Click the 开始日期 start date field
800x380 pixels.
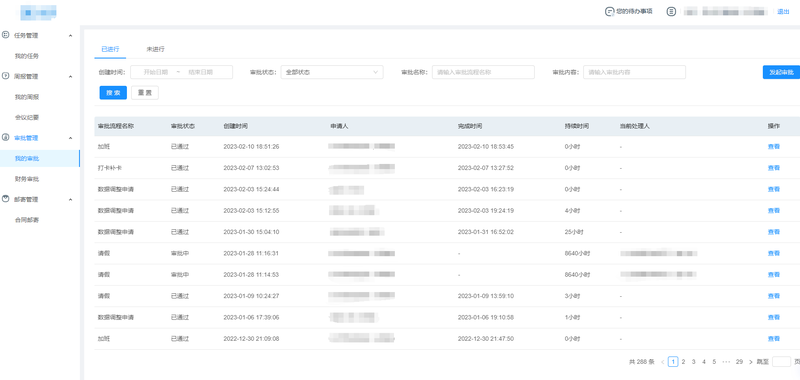pos(156,72)
